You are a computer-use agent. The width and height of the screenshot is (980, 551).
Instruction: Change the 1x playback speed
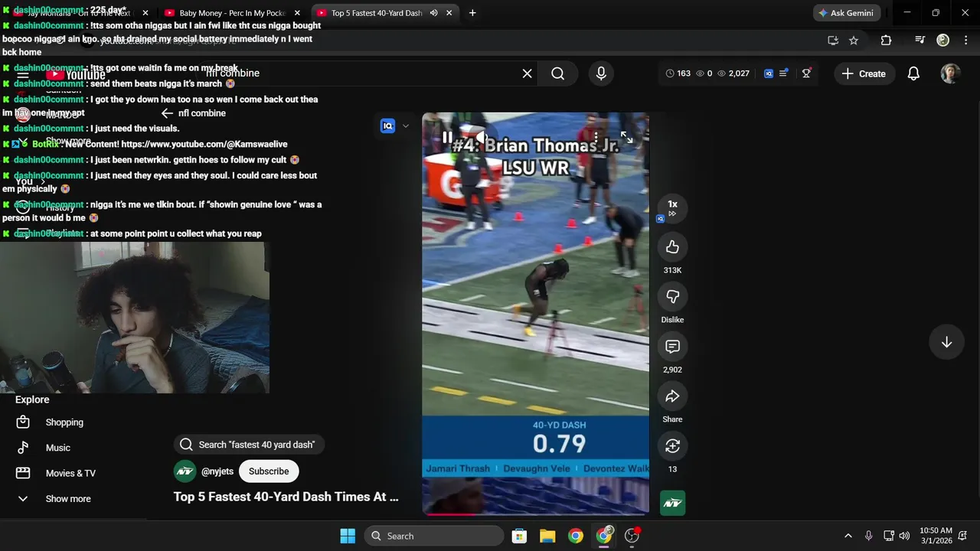tap(672, 207)
